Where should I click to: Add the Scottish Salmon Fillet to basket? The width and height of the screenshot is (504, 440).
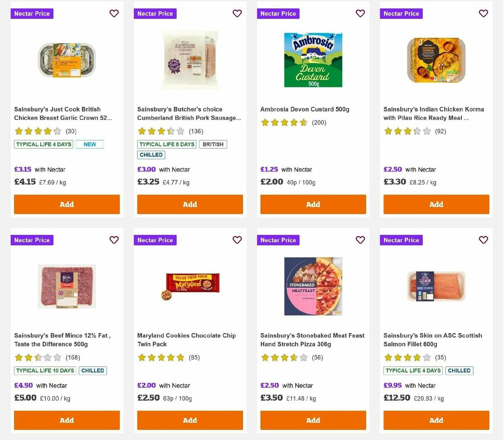click(436, 420)
